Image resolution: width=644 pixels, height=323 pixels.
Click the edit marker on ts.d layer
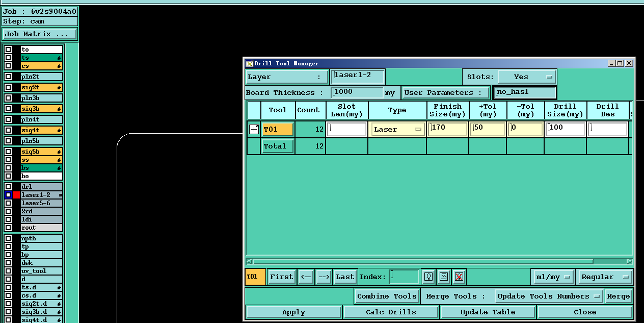(59, 288)
